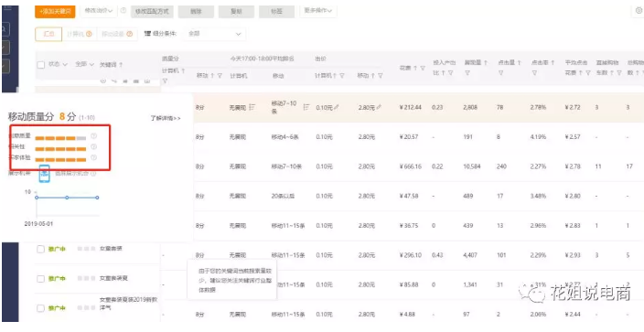Click the 4.19% click rate cell

coord(538,137)
